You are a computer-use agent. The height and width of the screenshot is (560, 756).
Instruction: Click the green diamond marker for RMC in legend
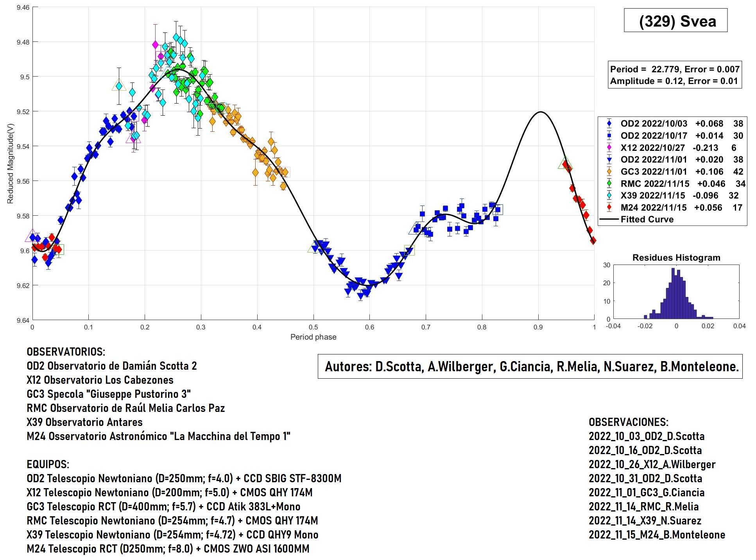tap(609, 184)
